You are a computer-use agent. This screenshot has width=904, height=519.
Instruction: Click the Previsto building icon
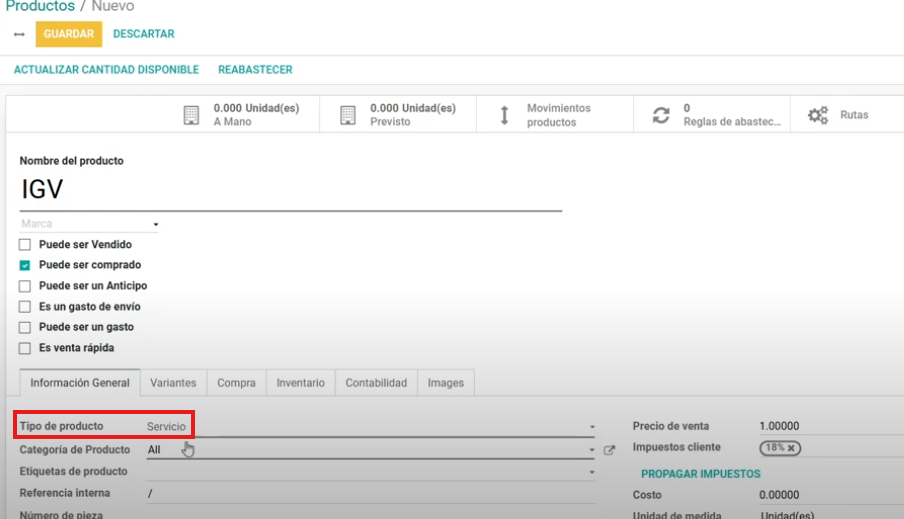coord(347,115)
